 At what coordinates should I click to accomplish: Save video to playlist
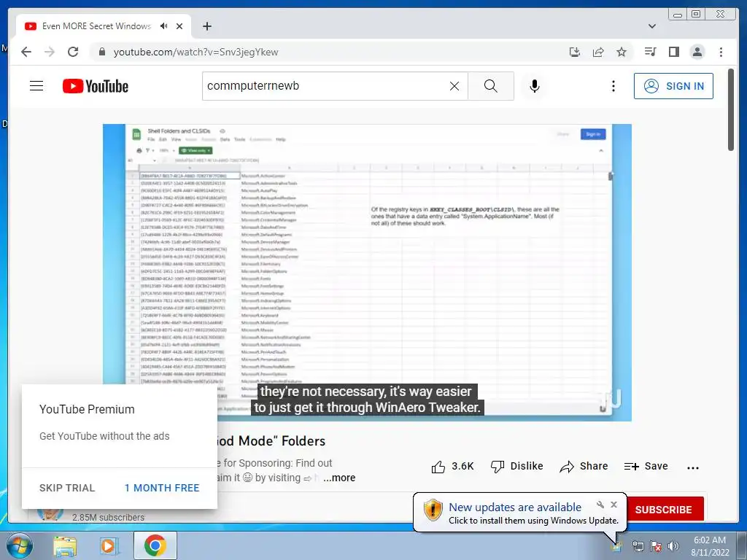pyautogui.click(x=646, y=466)
